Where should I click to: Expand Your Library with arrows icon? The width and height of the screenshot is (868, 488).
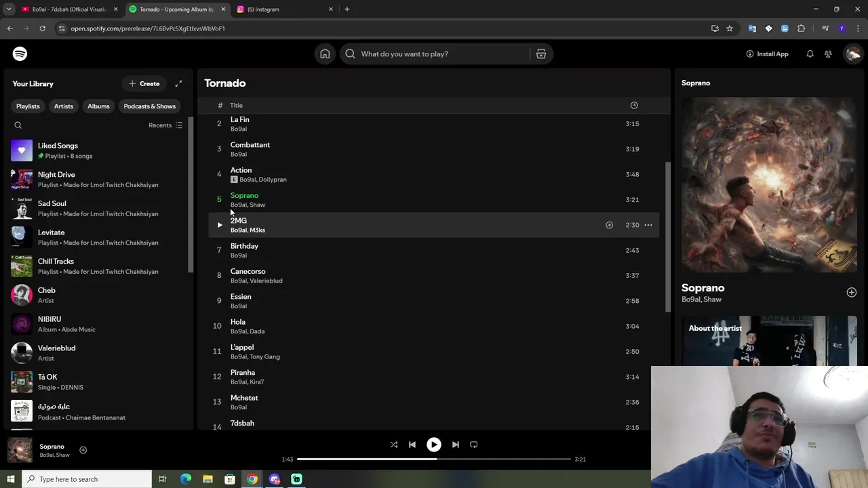point(178,83)
